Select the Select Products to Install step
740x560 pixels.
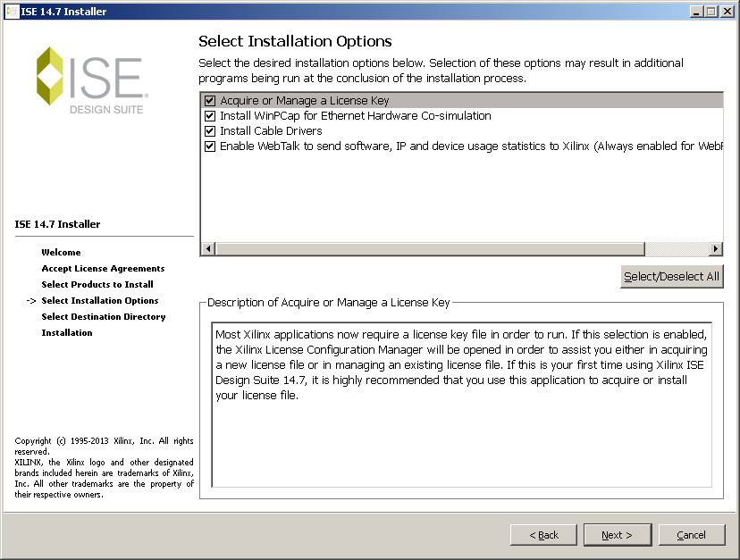pyautogui.click(x=97, y=285)
